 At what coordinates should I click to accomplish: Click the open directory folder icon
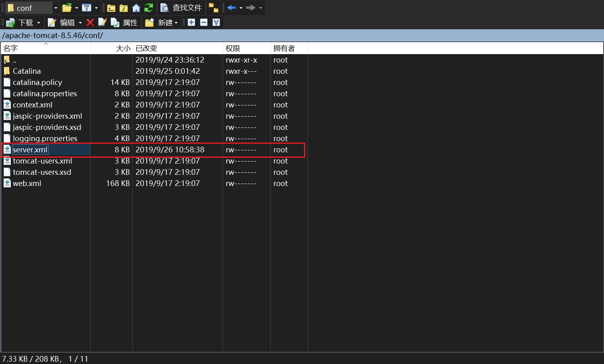pyautogui.click(x=67, y=8)
